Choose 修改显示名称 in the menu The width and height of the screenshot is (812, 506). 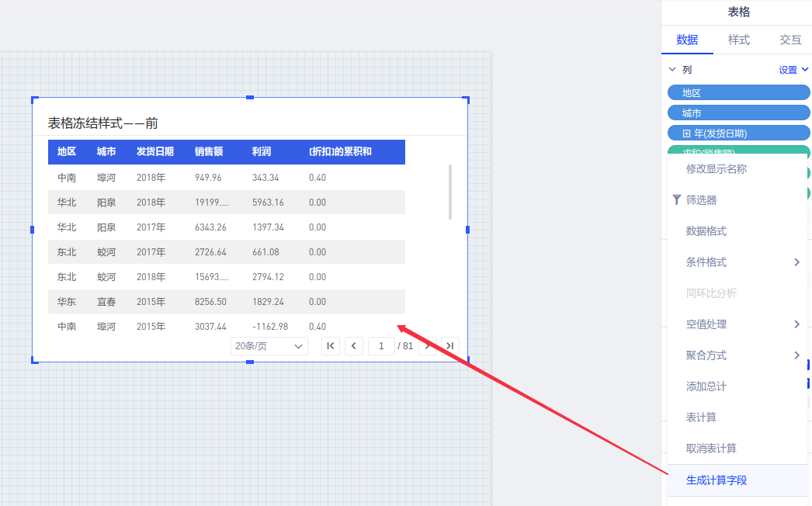click(x=716, y=169)
